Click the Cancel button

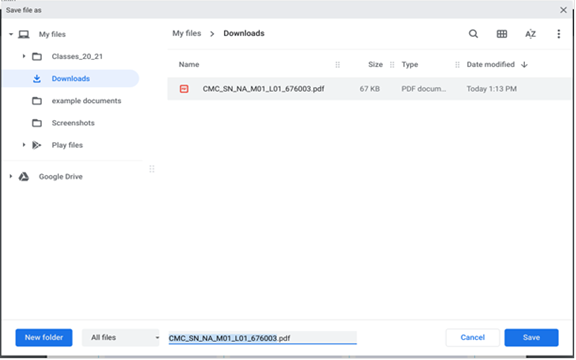tap(473, 338)
